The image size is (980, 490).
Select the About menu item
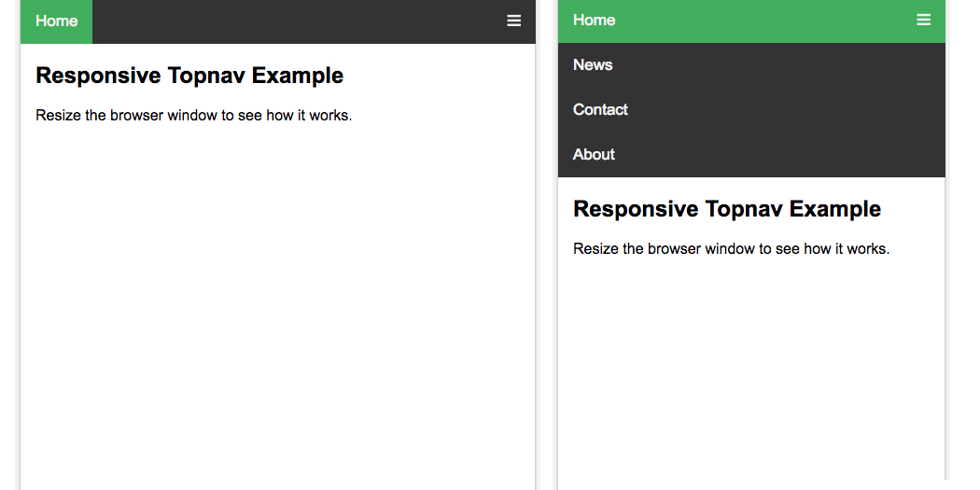pos(594,154)
